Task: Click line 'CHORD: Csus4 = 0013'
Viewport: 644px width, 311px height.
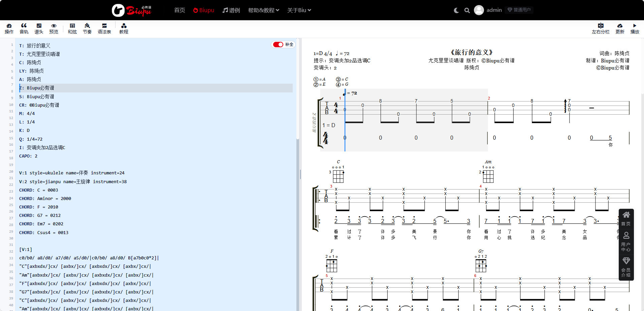Action: [44, 233]
